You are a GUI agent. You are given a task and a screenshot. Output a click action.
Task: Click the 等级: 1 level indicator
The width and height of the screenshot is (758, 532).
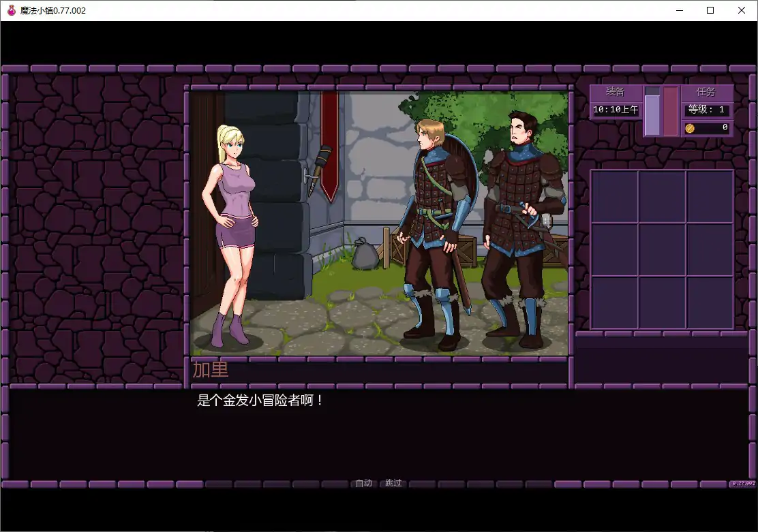pyautogui.click(x=706, y=110)
